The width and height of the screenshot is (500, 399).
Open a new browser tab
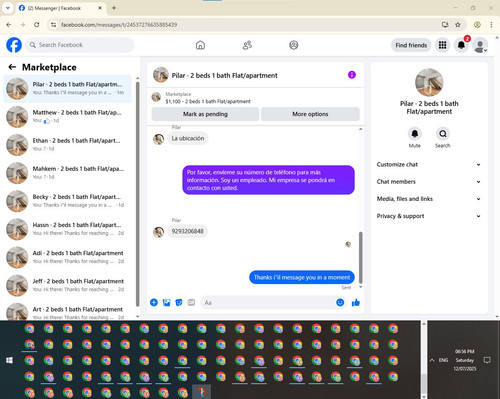click(114, 8)
